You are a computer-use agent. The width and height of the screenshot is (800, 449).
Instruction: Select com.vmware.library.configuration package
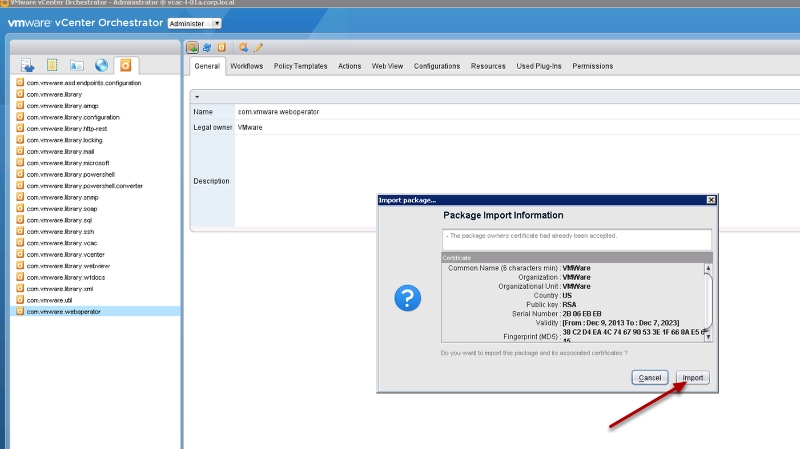73,117
